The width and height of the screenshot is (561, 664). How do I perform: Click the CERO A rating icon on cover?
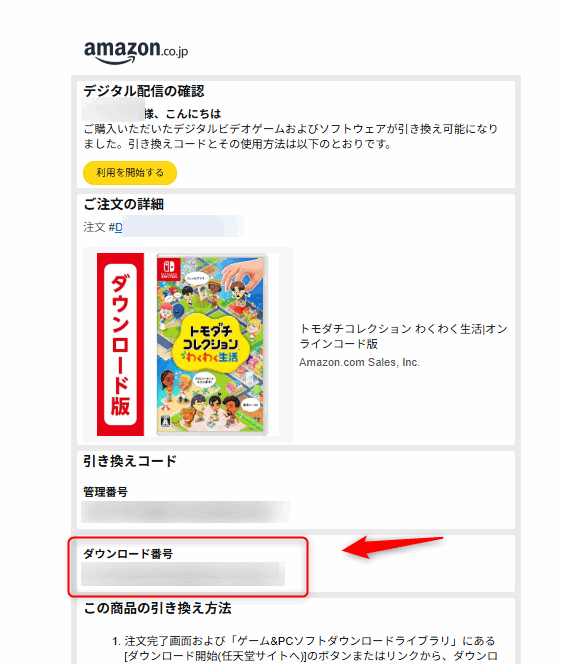(x=166, y=421)
